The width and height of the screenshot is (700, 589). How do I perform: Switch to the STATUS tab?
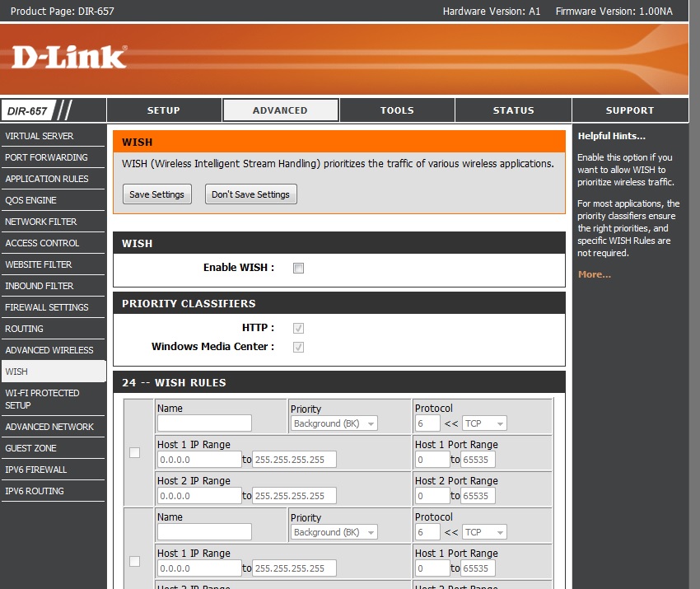pos(513,109)
